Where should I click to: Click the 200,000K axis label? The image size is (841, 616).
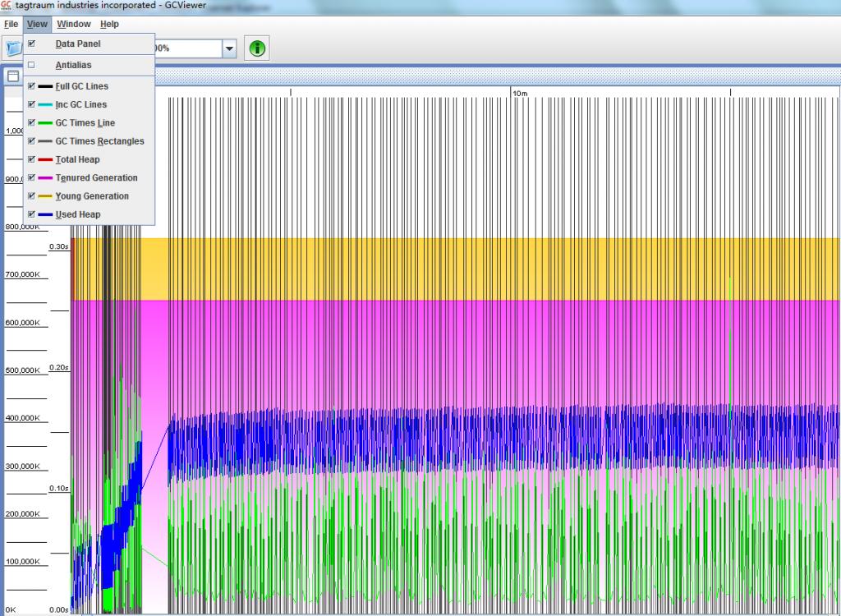[22, 514]
